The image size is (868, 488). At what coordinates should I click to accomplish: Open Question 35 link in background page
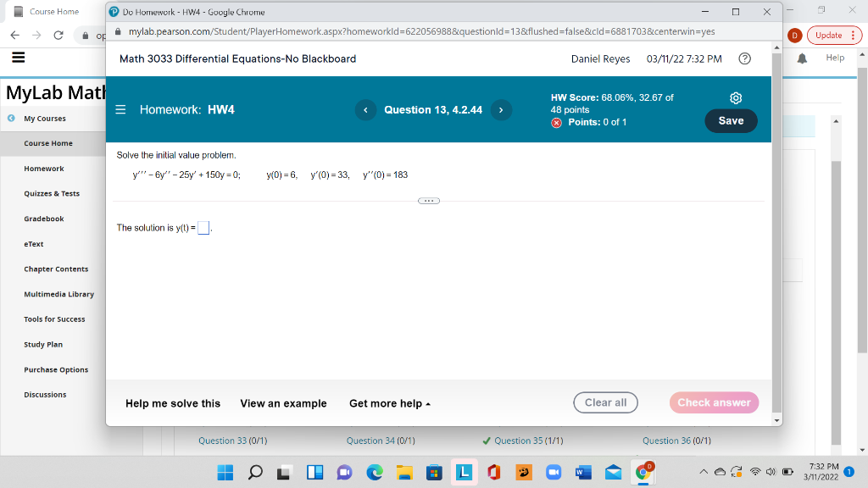tap(528, 441)
